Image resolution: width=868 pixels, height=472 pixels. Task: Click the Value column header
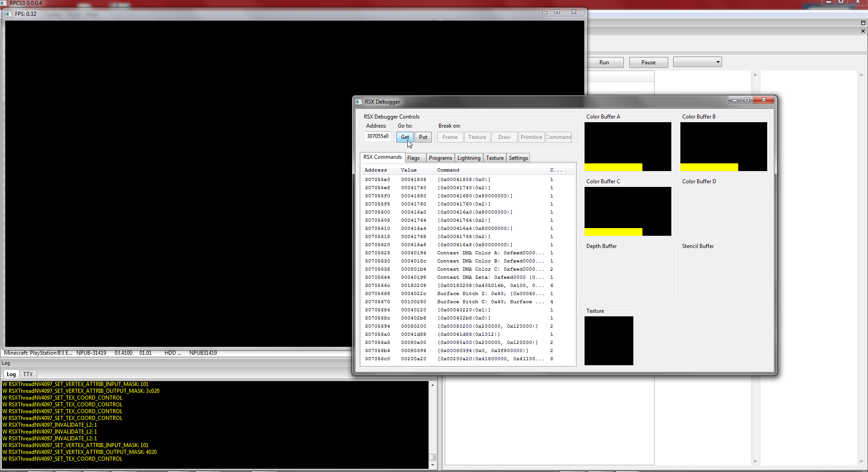[x=409, y=170]
